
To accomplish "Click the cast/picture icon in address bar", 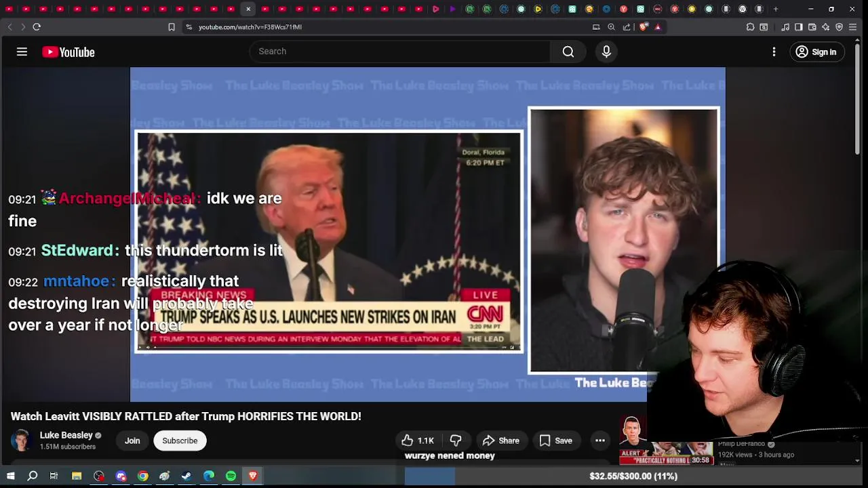I will pos(596,27).
